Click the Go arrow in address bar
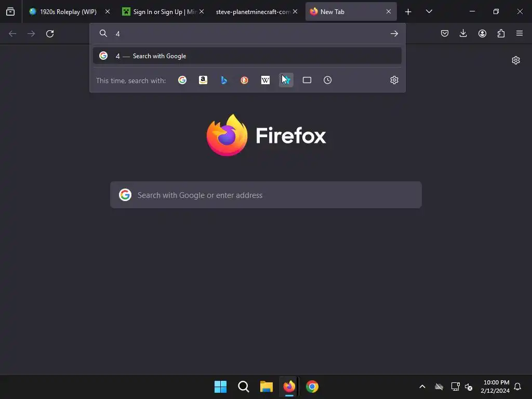The height and width of the screenshot is (399, 532). point(394,34)
